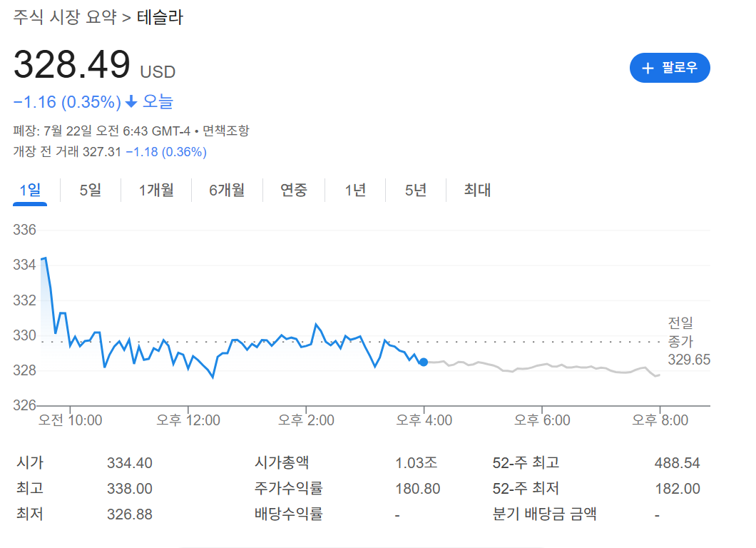Click the 오후 6:00 axis label
756x548 pixels.
click(542, 420)
